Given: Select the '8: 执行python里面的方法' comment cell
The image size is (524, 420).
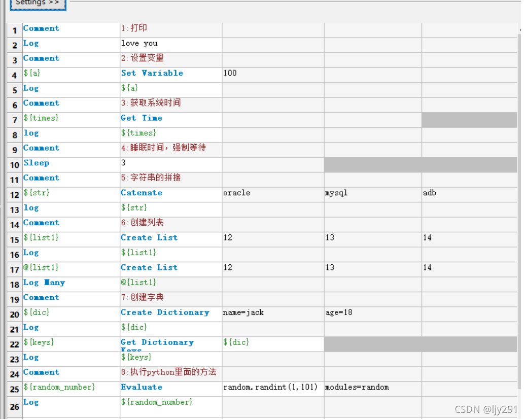Looking at the screenshot, I should click(x=171, y=374).
